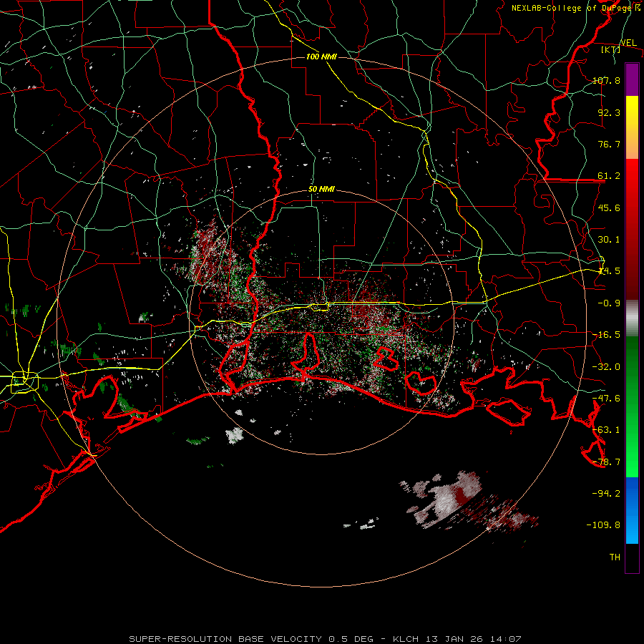Click the TH legend label

(x=615, y=557)
